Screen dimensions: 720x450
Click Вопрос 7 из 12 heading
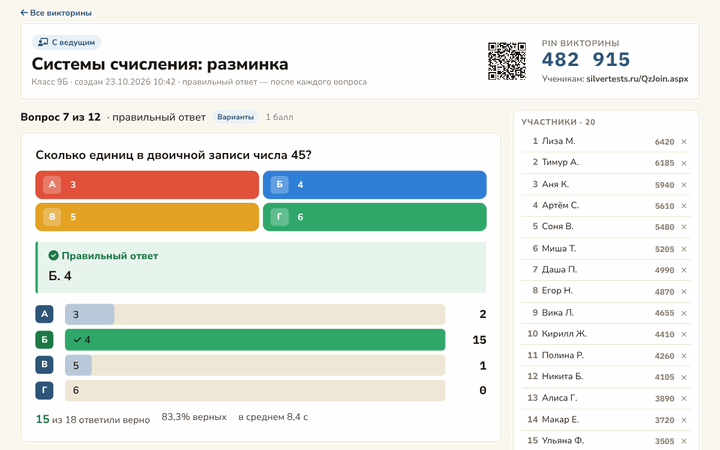(60, 117)
